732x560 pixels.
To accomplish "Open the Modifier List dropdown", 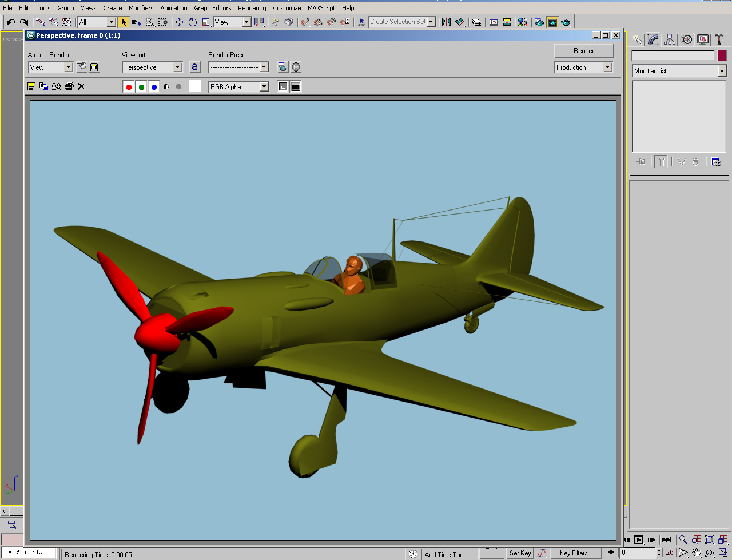I will pos(722,71).
